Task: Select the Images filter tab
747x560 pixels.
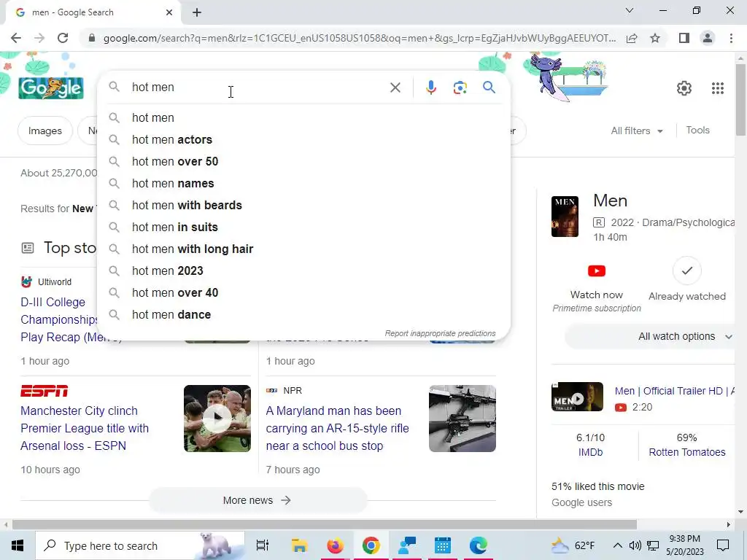Action: coord(44,131)
